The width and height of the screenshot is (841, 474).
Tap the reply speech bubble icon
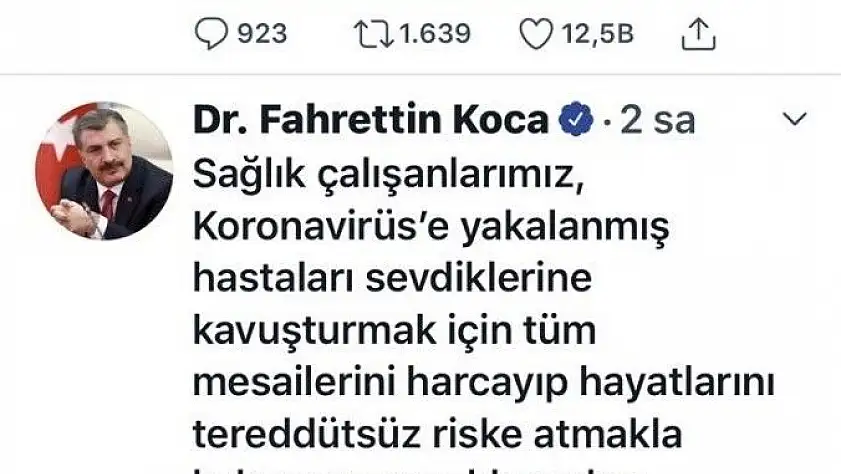point(211,33)
